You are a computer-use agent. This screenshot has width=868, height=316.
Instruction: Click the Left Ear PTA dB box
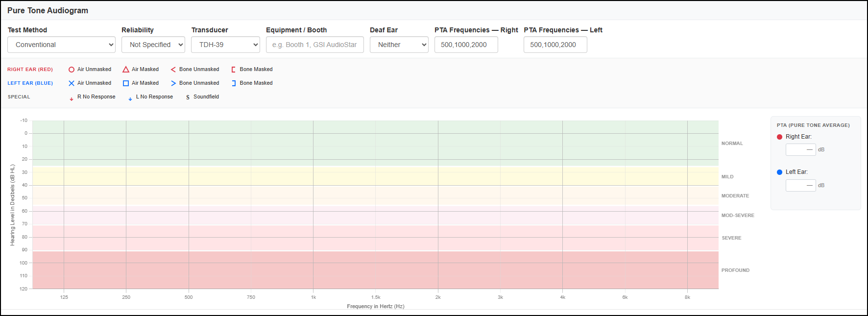pyautogui.click(x=800, y=185)
